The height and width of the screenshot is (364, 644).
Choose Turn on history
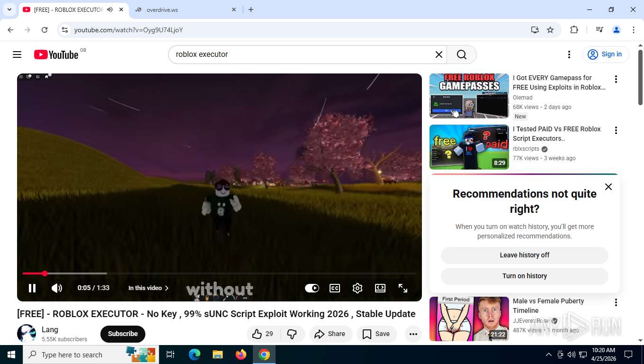pos(525,276)
